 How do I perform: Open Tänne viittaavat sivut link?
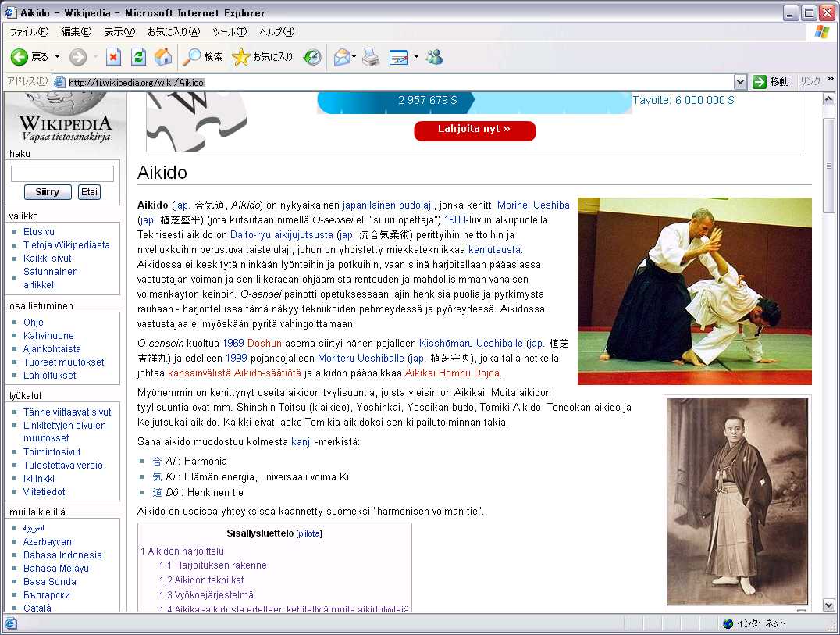tap(67, 412)
